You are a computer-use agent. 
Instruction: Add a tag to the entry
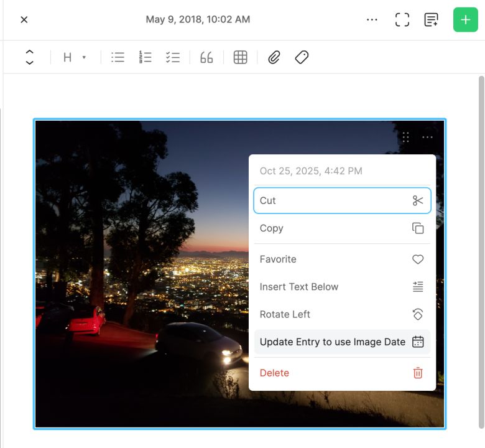302,57
